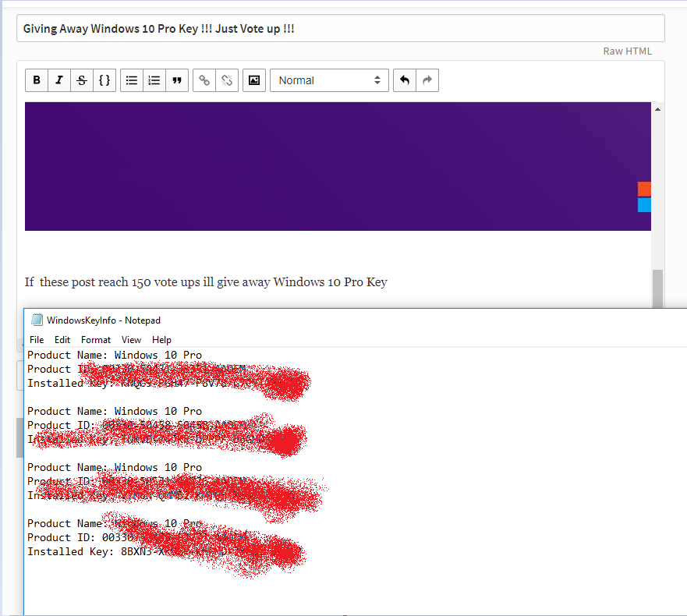The image size is (687, 616).
Task: Redo edit arrow
Action: point(427,80)
